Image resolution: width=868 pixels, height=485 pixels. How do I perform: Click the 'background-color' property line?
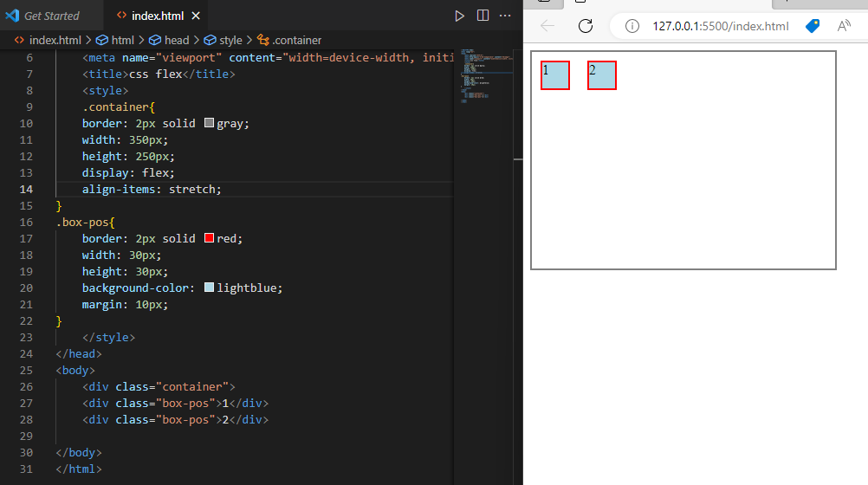click(182, 288)
